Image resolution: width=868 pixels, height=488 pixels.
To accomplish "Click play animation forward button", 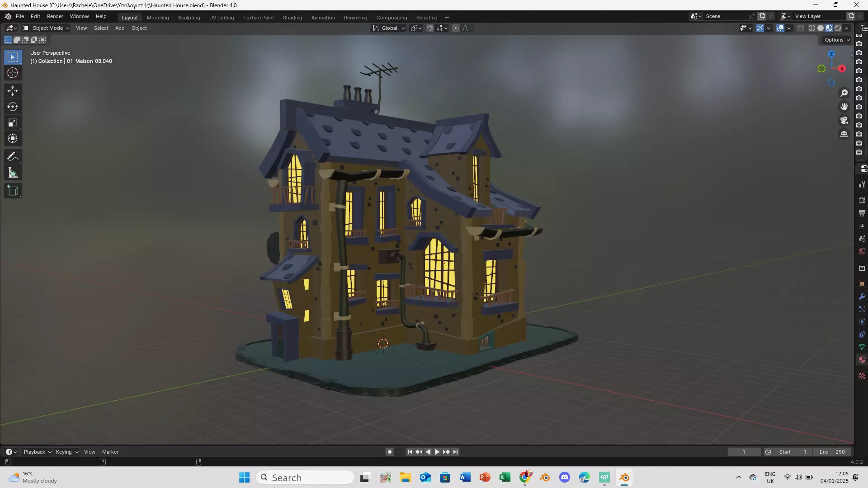I will coord(437,452).
